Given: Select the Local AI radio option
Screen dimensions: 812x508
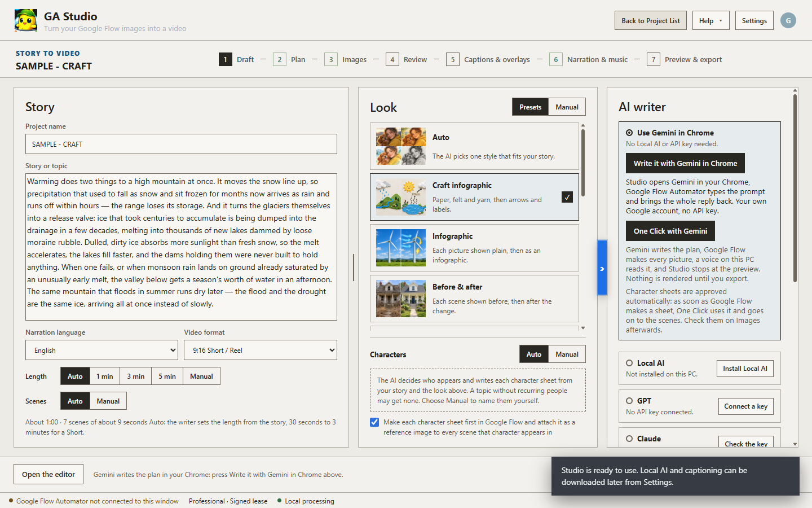Looking at the screenshot, I should tap(629, 363).
